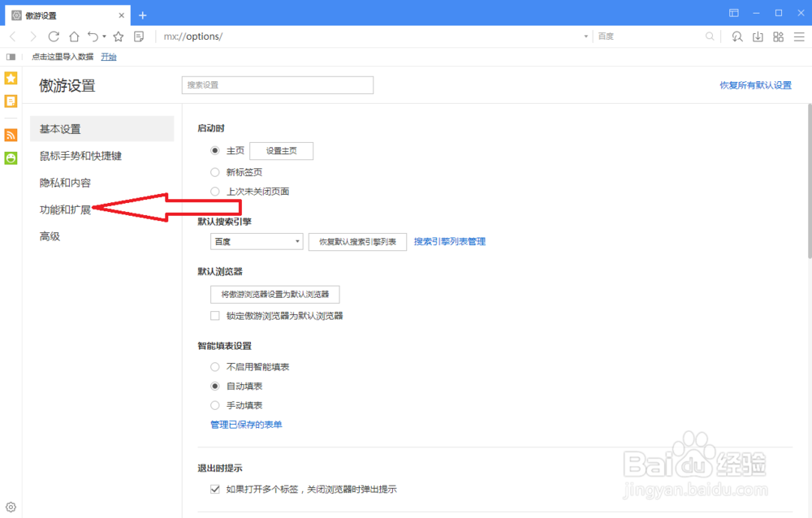Image resolution: width=812 pixels, height=518 pixels.
Task: Open Favorites star in sidebar
Action: point(11,78)
